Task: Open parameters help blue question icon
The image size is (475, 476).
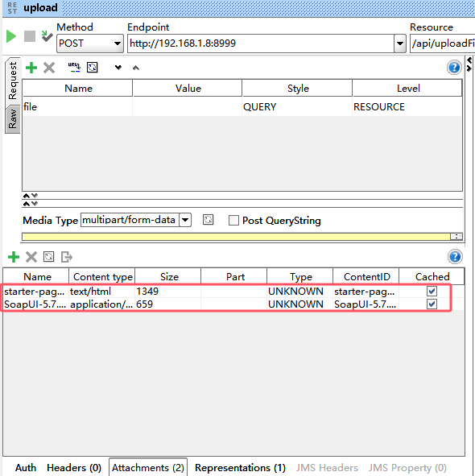Action: pos(454,68)
